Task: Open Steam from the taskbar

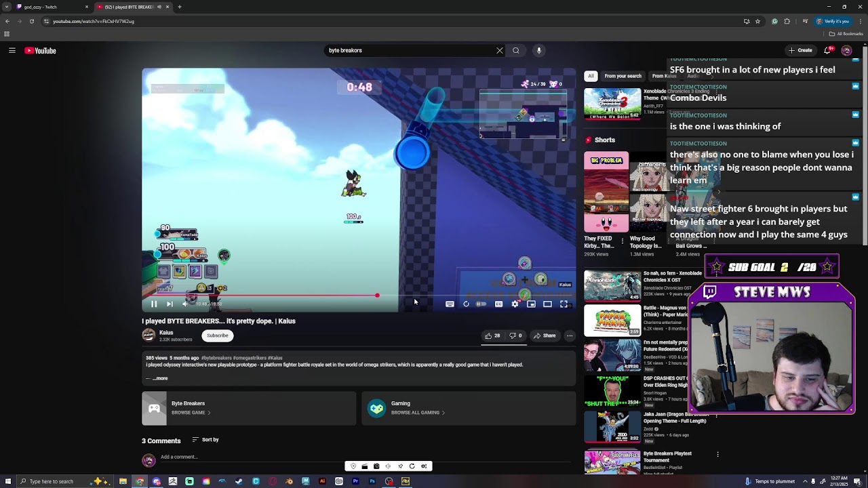Action: point(239,481)
